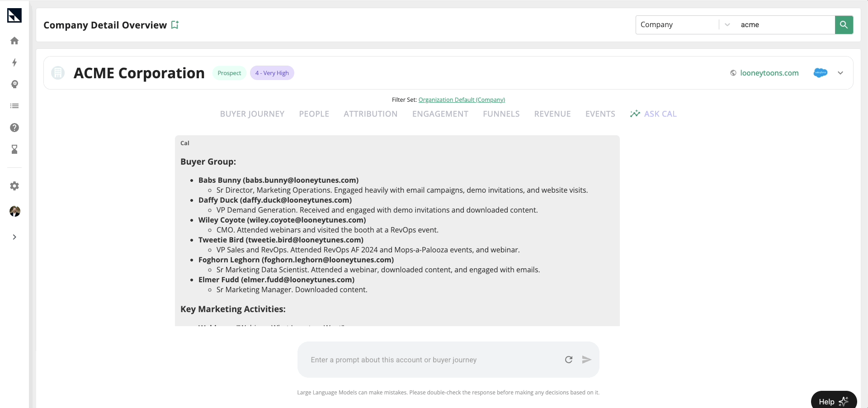Bookmark the Company Detail Overview page
The width and height of the screenshot is (868, 408).
click(x=175, y=25)
